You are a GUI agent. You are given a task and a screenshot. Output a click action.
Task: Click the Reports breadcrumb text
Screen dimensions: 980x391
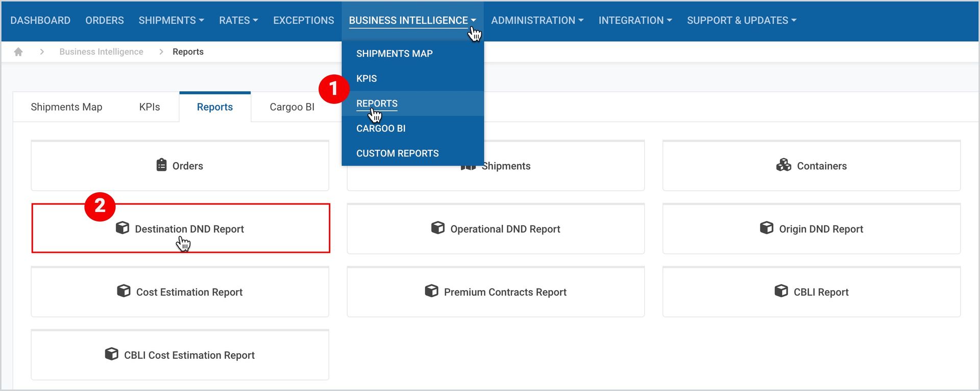coord(188,51)
